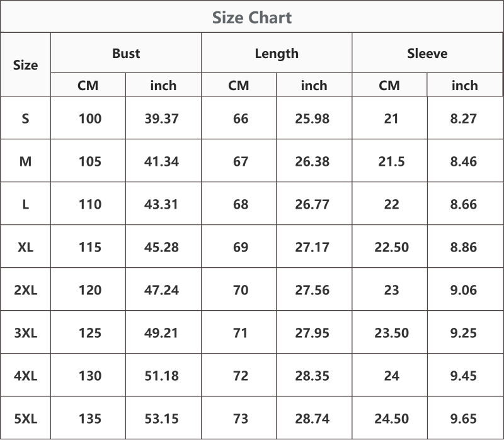Viewport: 504px width, 440px height.
Task: Click the Size Chart title
Action: (x=252, y=18)
